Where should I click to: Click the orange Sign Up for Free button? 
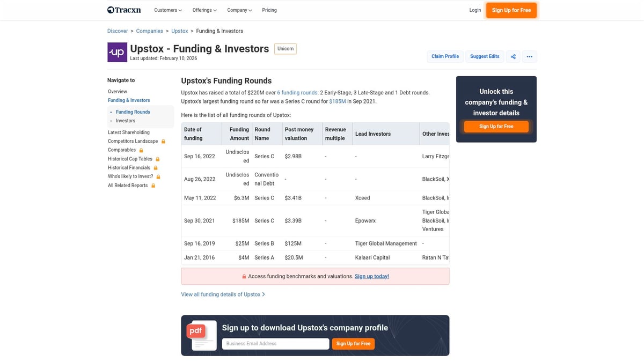pos(511,10)
